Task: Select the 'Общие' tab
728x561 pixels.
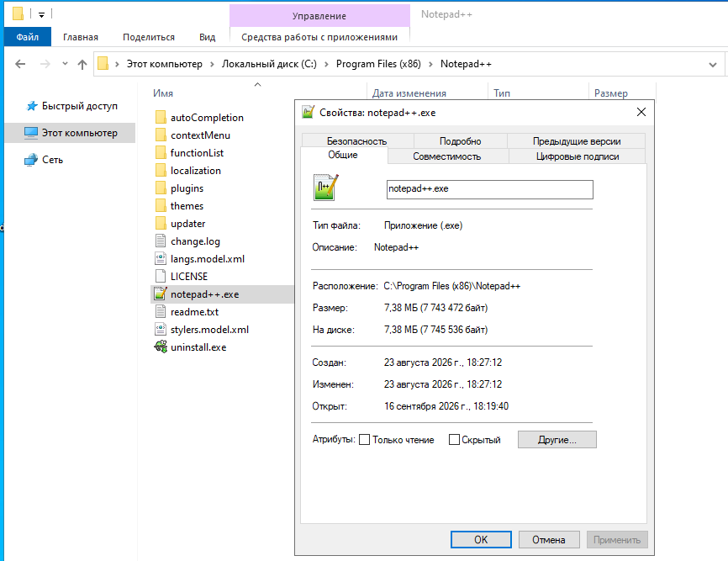Action: coord(343,155)
